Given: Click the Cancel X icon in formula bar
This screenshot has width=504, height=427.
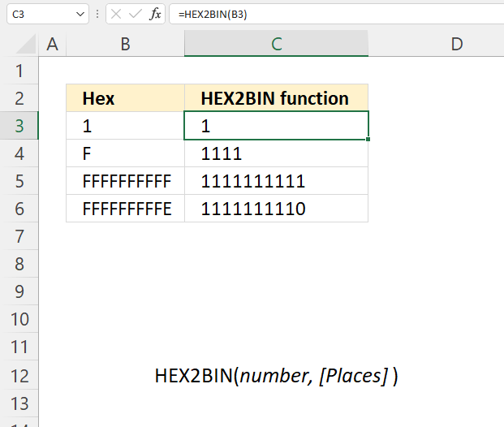Looking at the screenshot, I should pos(116,14).
